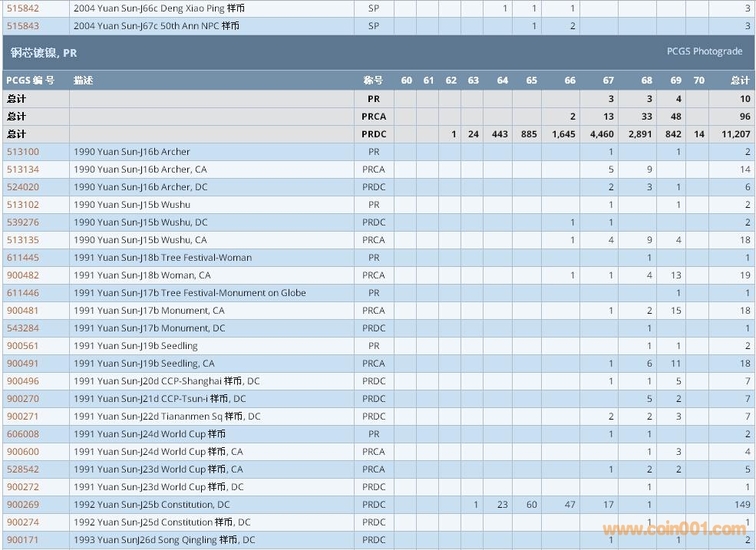
Task: Click the 总计 column header
Action: [740, 81]
